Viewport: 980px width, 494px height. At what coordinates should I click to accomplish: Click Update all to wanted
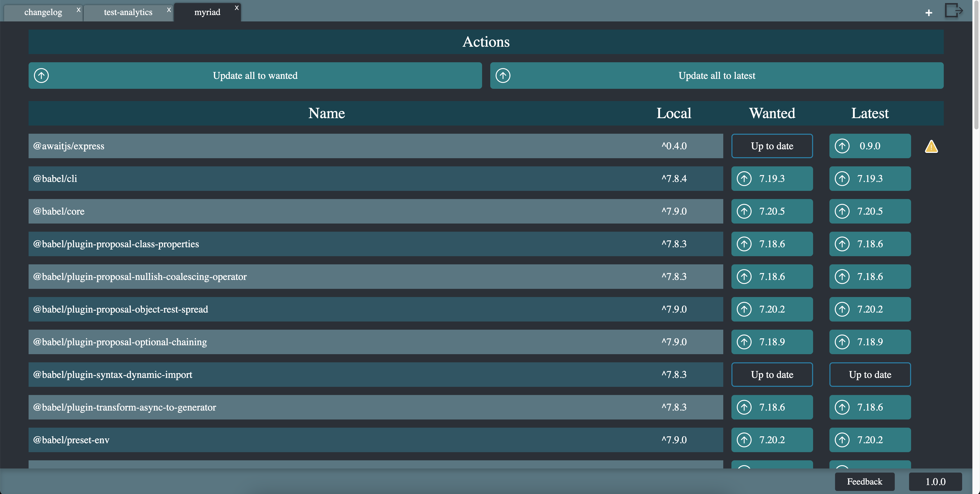click(255, 75)
